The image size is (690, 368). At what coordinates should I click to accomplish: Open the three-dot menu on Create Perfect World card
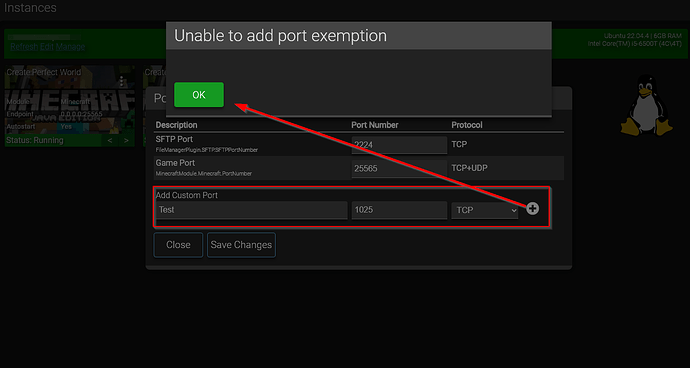122,82
